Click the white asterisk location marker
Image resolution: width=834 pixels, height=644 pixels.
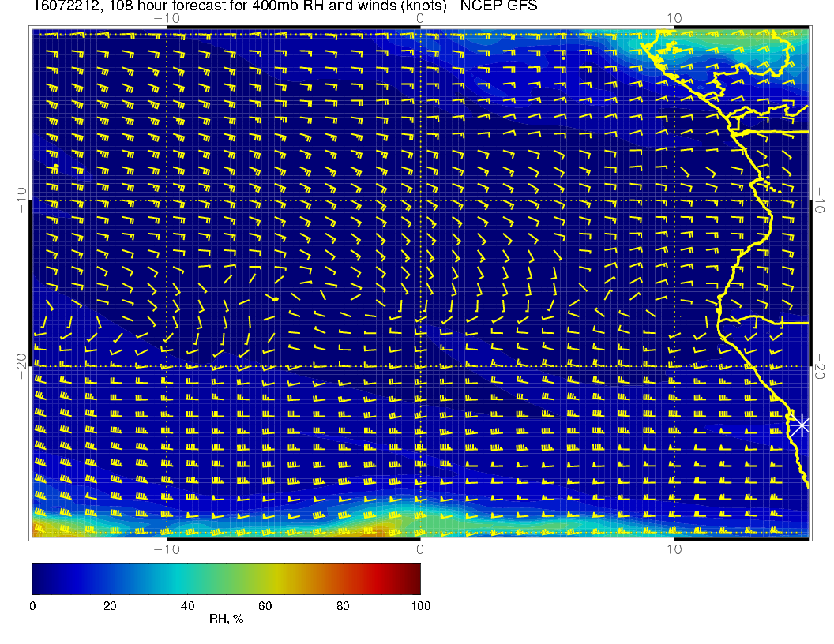[801, 425]
